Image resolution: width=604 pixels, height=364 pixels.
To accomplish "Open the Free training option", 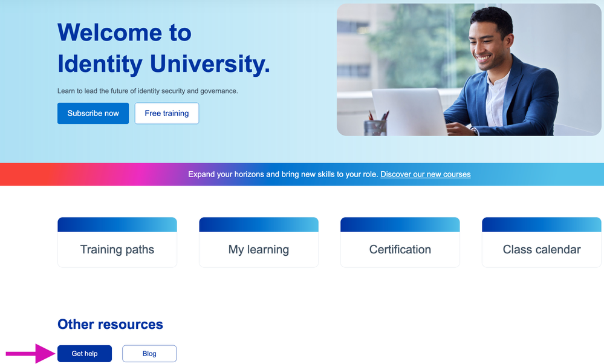I will click(167, 113).
